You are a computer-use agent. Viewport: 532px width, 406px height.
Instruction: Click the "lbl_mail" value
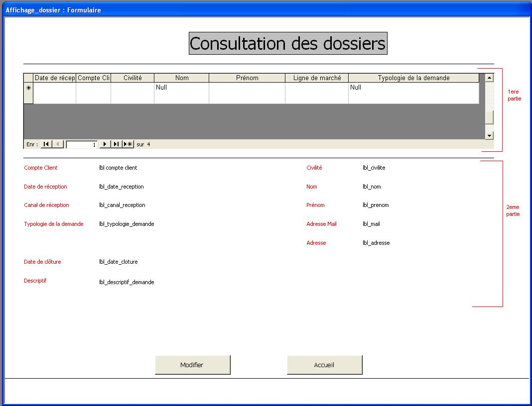pyautogui.click(x=371, y=224)
